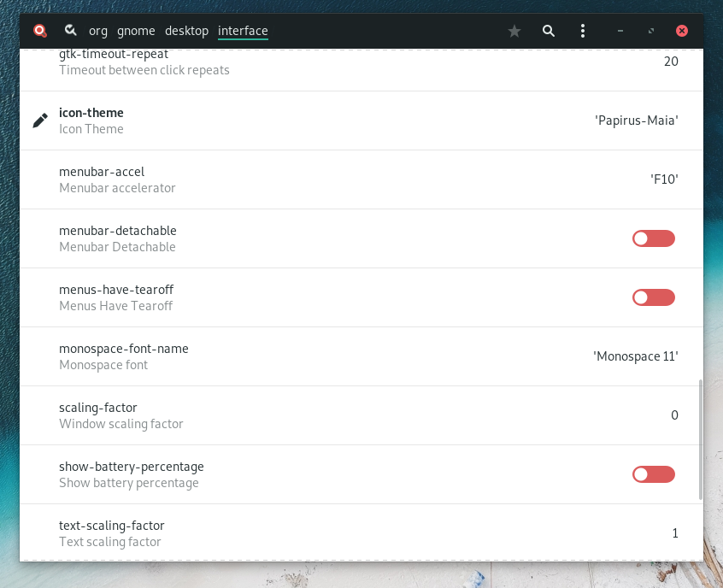Go to the gnome path segment

point(136,31)
